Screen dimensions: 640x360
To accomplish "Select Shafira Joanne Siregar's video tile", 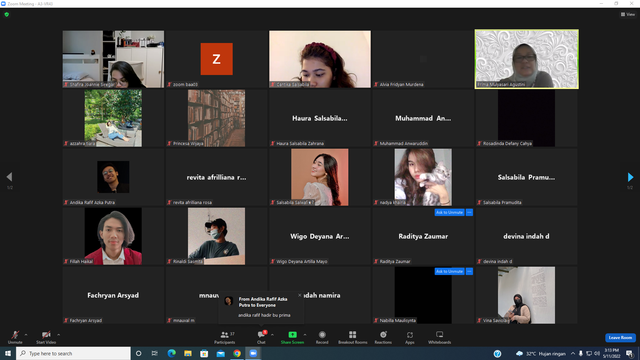I will pyautogui.click(x=113, y=59).
